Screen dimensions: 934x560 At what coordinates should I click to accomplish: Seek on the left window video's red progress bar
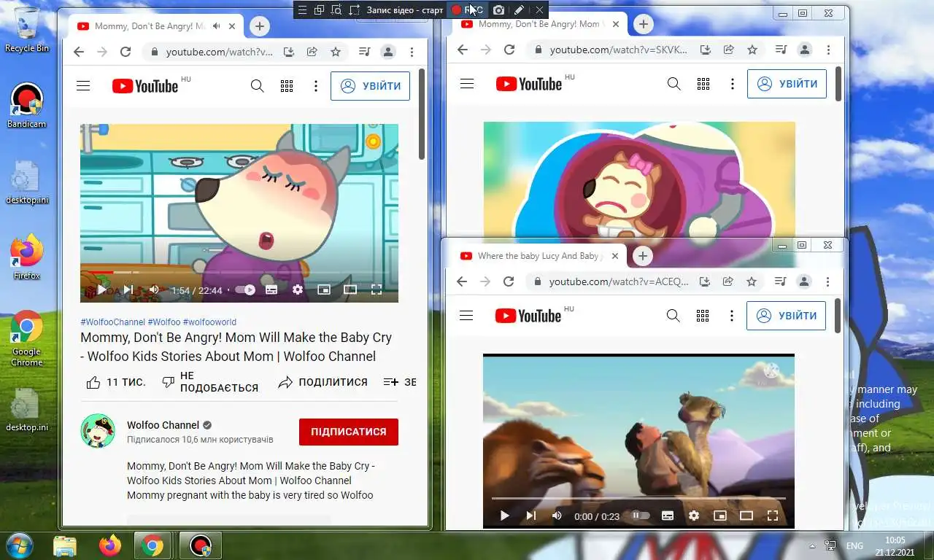(239, 273)
